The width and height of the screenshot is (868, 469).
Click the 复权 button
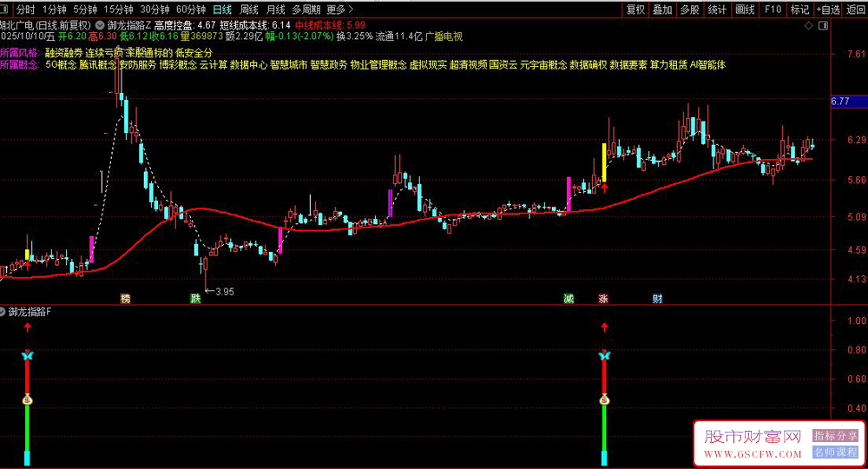635,10
